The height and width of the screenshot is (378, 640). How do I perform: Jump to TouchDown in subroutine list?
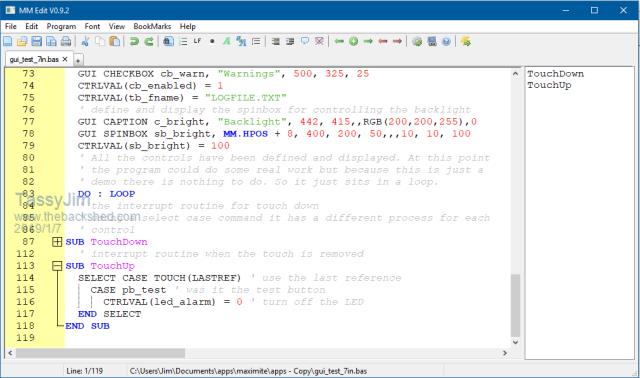(x=556, y=74)
